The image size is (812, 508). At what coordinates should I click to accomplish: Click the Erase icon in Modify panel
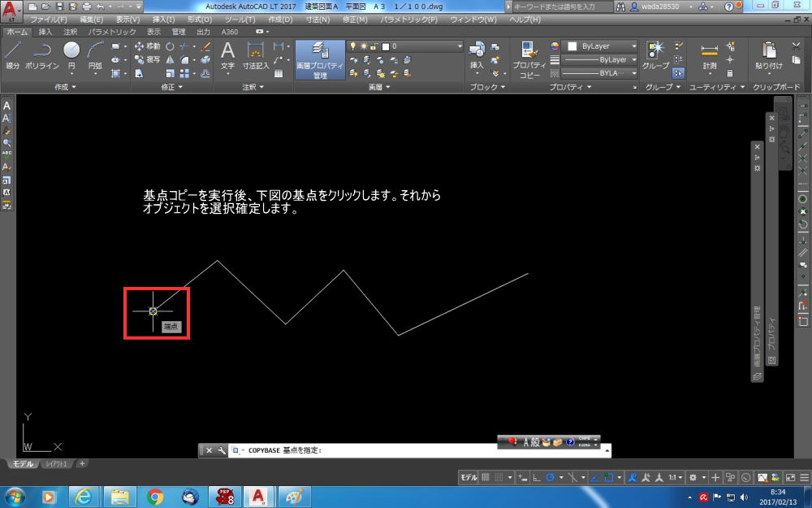tap(205, 46)
